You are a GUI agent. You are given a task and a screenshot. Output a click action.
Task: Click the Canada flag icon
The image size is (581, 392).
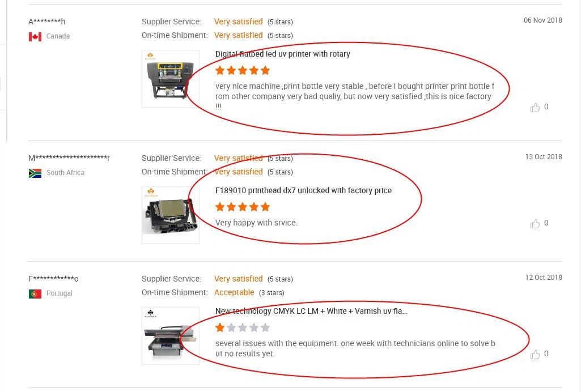(x=35, y=37)
